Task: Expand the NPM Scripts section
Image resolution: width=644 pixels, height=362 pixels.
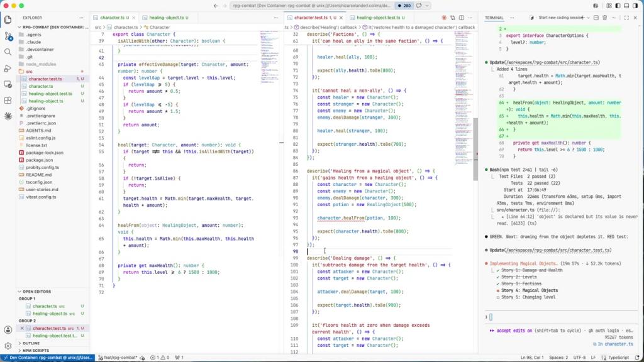Action: click(x=53, y=351)
